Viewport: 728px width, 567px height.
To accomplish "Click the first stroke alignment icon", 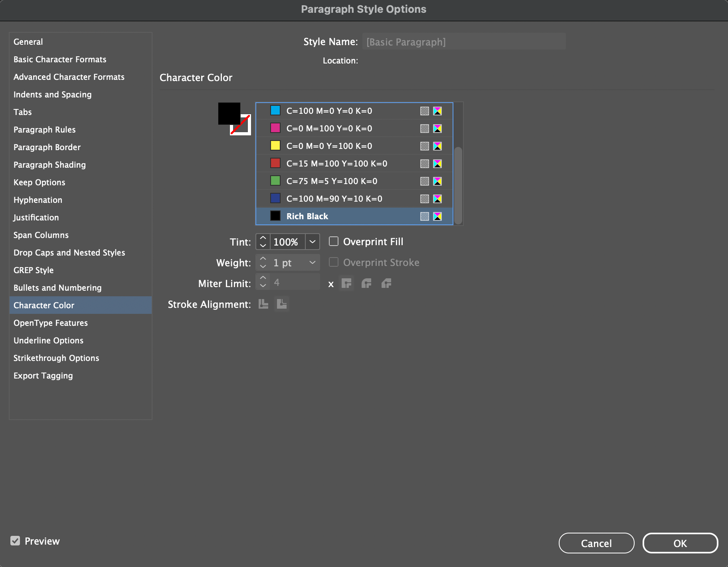I will pos(263,304).
